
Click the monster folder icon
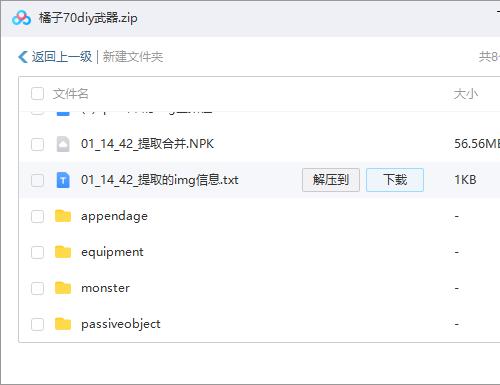63,288
